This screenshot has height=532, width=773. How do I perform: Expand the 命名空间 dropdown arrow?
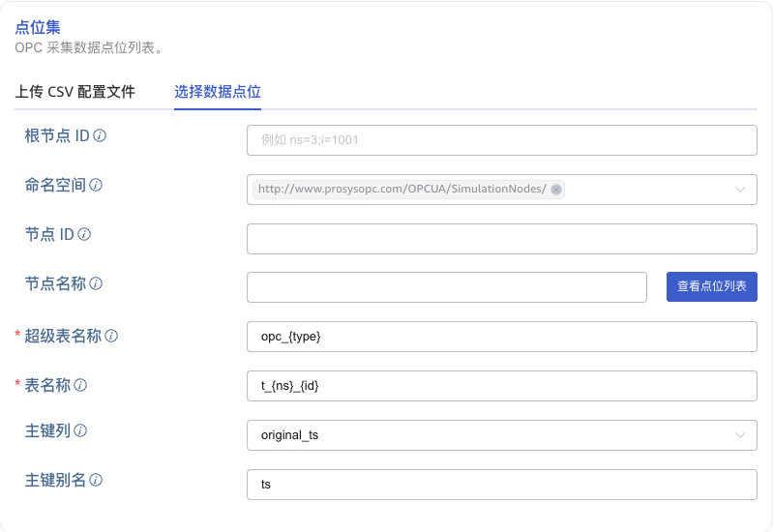coord(741,190)
